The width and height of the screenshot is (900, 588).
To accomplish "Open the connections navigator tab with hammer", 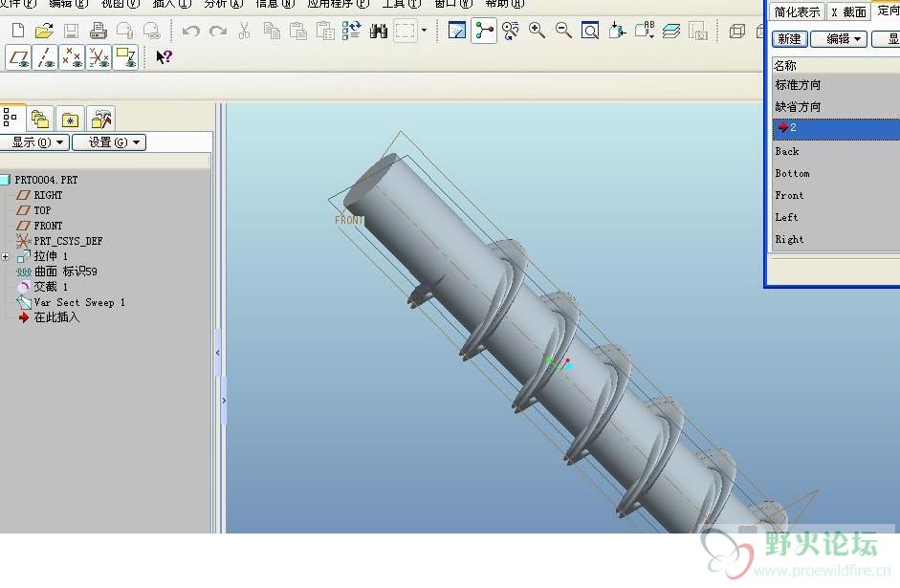I will [x=101, y=119].
